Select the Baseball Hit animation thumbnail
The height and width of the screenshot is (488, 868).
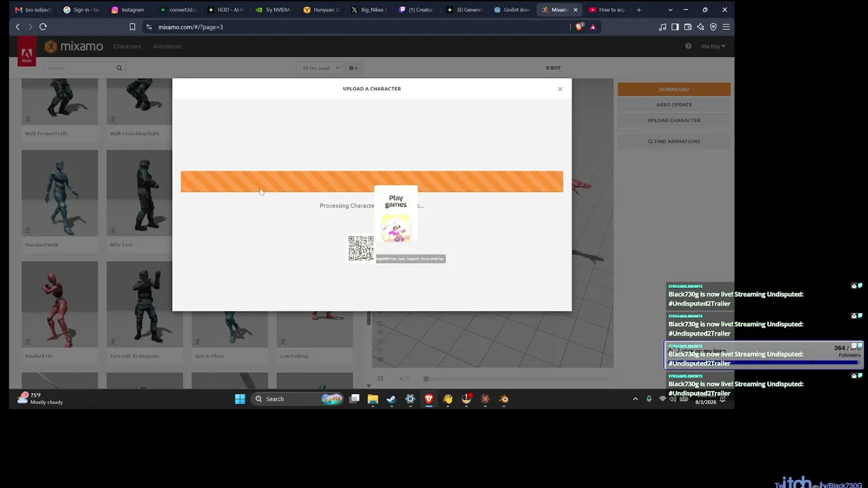(60, 304)
